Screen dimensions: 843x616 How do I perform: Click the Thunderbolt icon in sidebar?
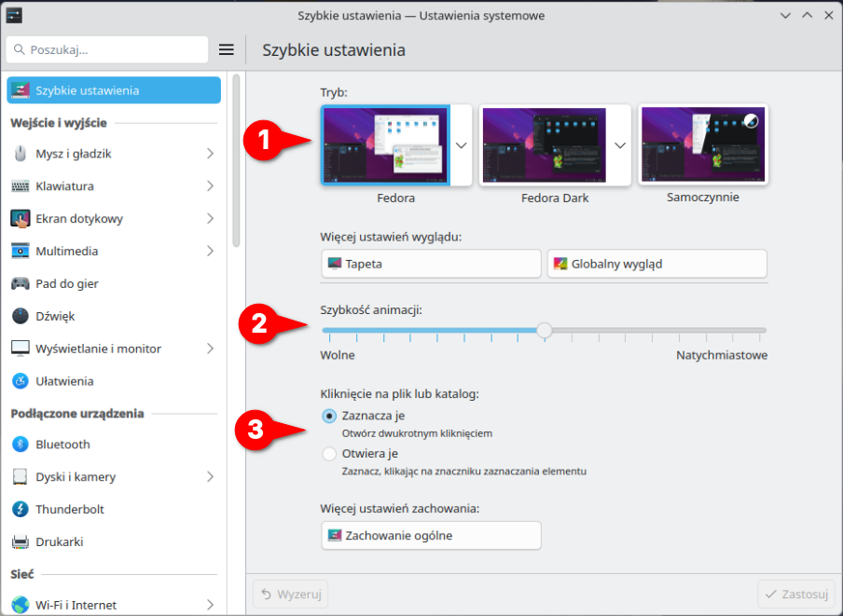21,510
